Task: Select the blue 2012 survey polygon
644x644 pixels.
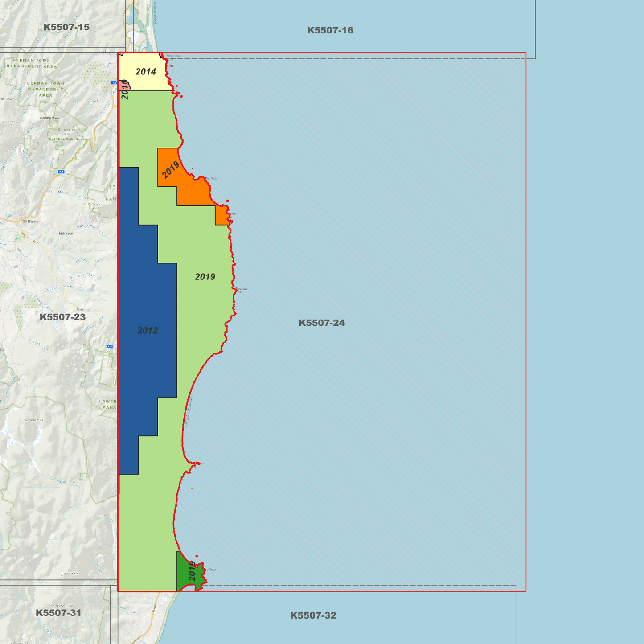Action: pyautogui.click(x=147, y=330)
